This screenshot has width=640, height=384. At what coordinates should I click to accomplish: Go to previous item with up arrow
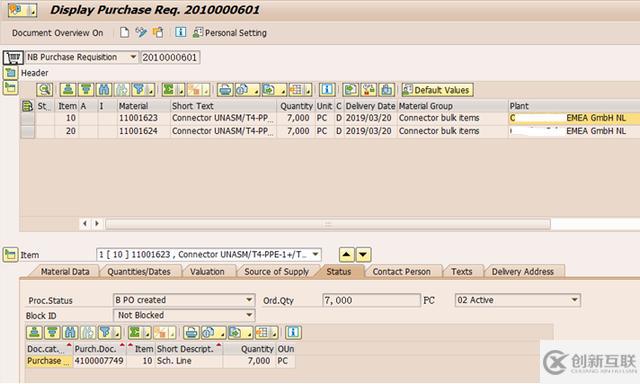coord(347,255)
